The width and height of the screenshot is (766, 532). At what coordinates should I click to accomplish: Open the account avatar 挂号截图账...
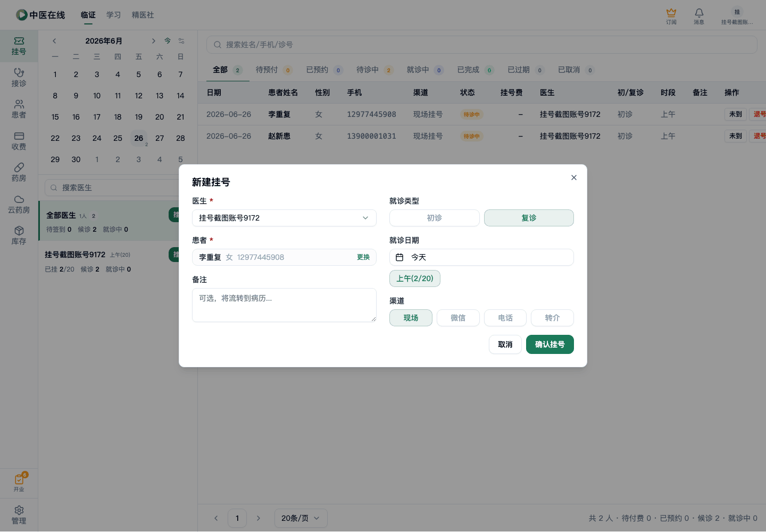pos(737,16)
